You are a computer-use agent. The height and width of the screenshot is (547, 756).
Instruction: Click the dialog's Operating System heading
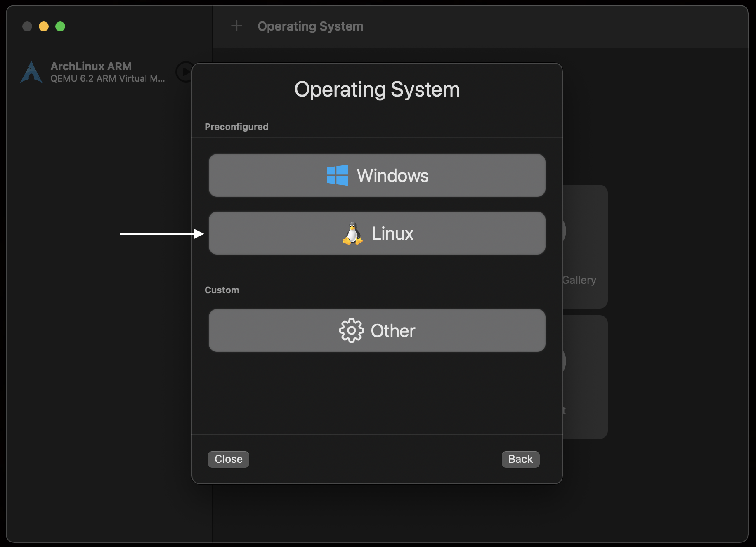tap(377, 90)
